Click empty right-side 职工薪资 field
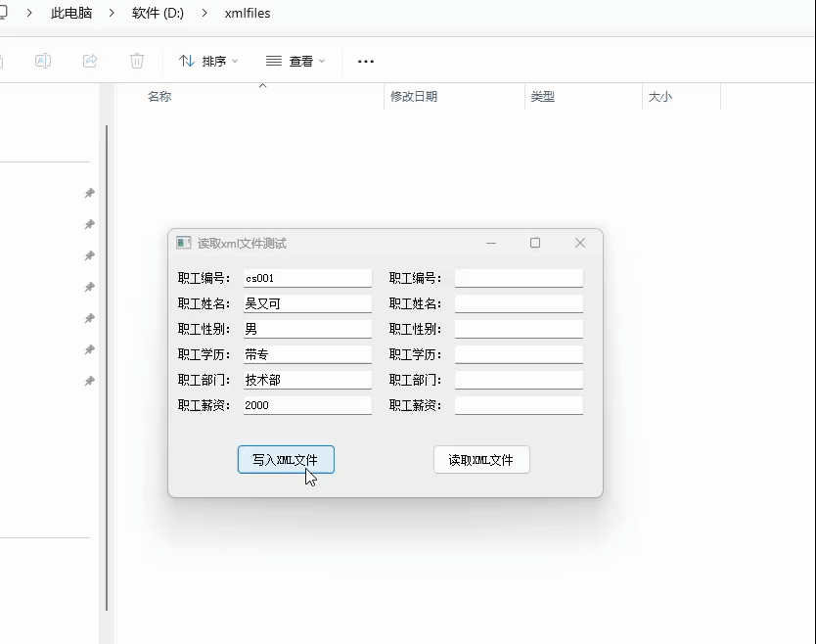This screenshot has height=644, width=816. point(519,405)
